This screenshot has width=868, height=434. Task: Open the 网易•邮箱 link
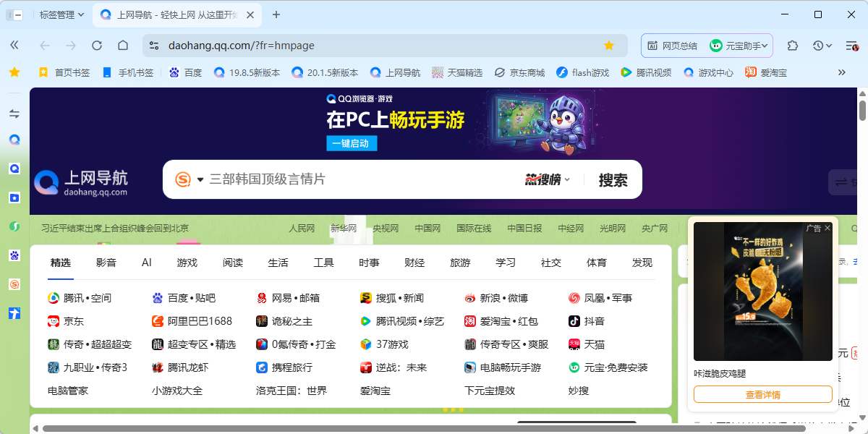288,298
